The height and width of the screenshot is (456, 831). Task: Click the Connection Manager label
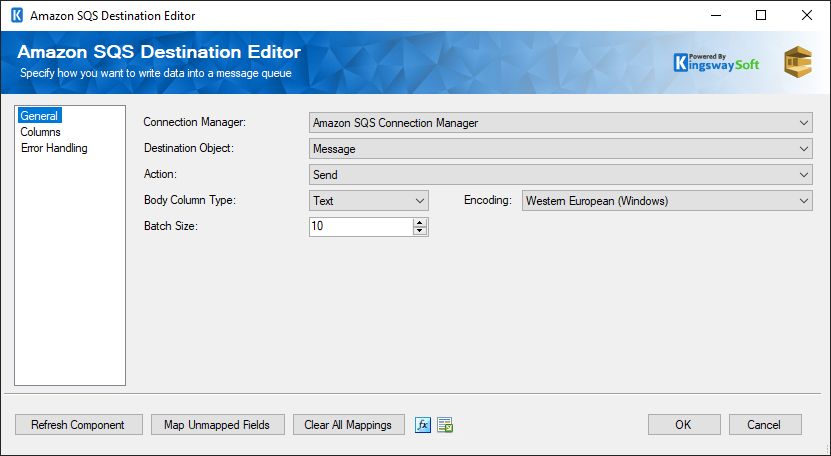coord(195,122)
